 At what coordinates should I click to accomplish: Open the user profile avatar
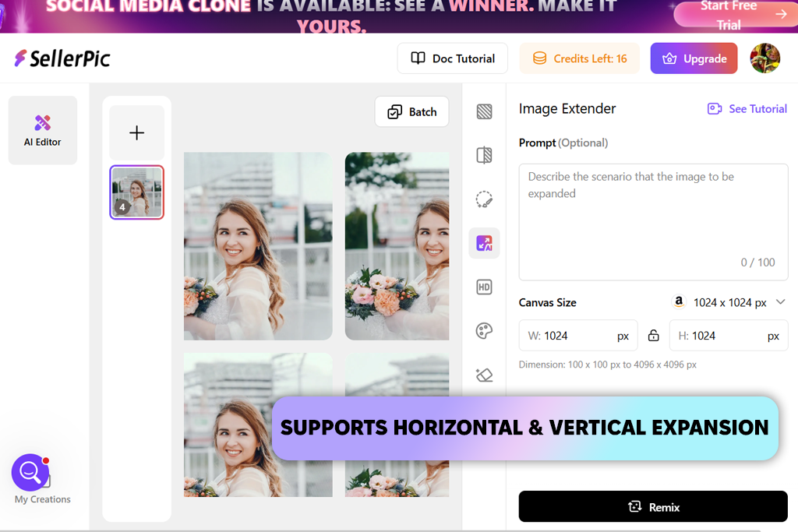pos(765,58)
